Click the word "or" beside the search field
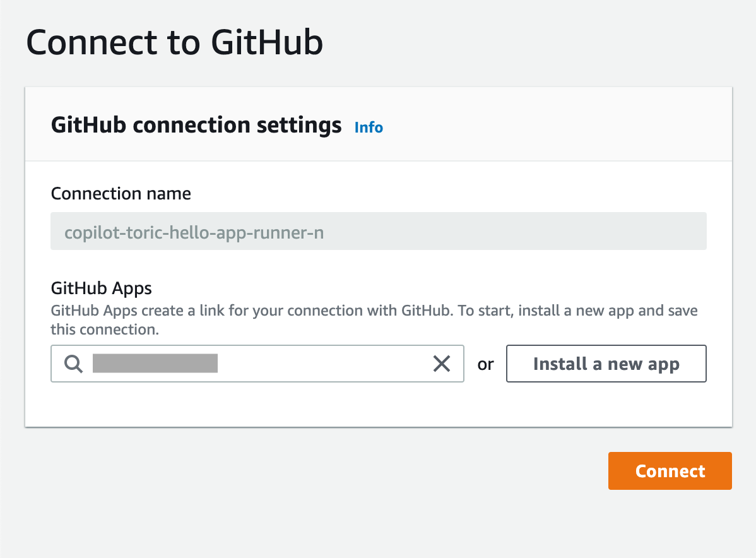This screenshot has height=558, width=756. point(485,364)
